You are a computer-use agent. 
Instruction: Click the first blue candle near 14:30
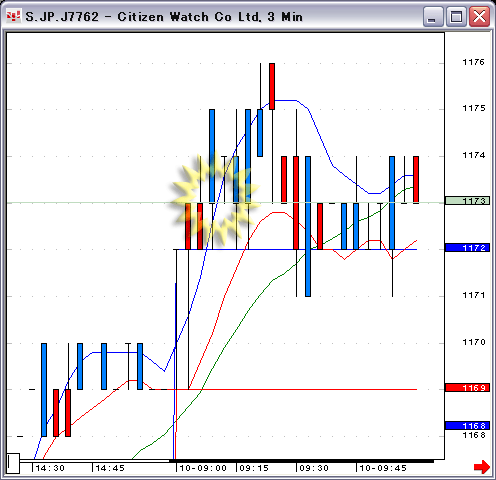click(44, 389)
